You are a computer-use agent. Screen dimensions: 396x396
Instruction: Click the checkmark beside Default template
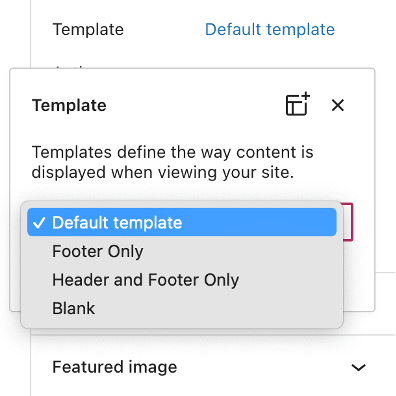tap(39, 223)
